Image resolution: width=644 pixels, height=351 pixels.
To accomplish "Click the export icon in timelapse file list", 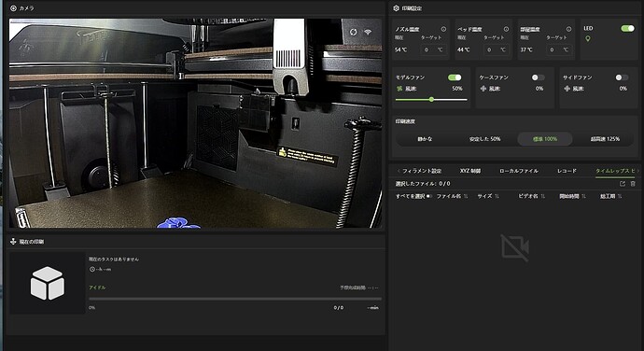I will coord(623,184).
